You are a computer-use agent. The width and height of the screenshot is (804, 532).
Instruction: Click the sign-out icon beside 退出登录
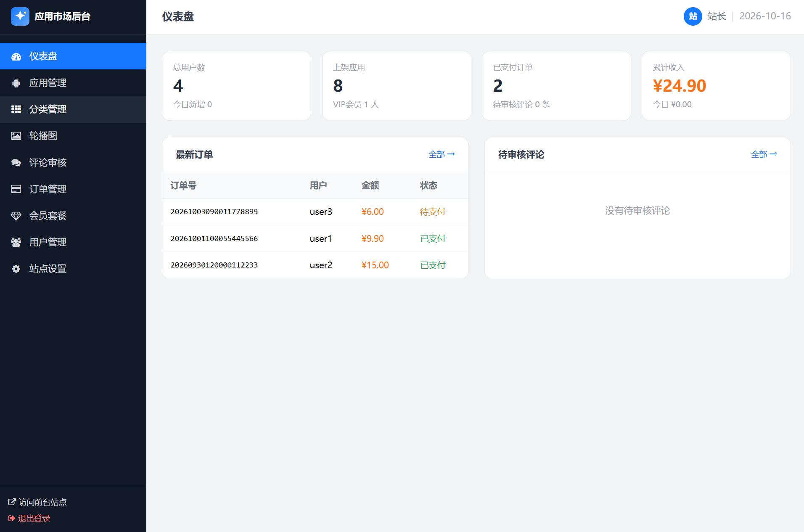12,518
